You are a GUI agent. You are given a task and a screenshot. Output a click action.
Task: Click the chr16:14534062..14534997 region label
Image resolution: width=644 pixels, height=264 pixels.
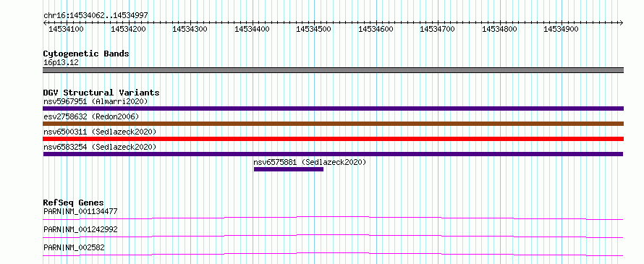point(96,15)
